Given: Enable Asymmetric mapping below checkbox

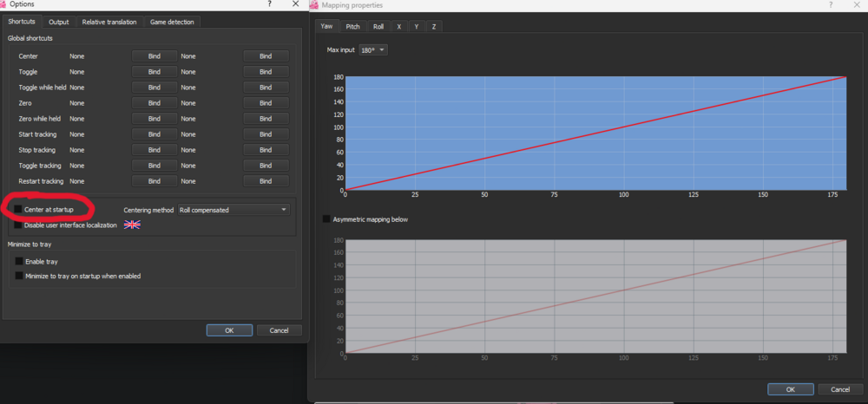Looking at the screenshot, I should pos(326,219).
